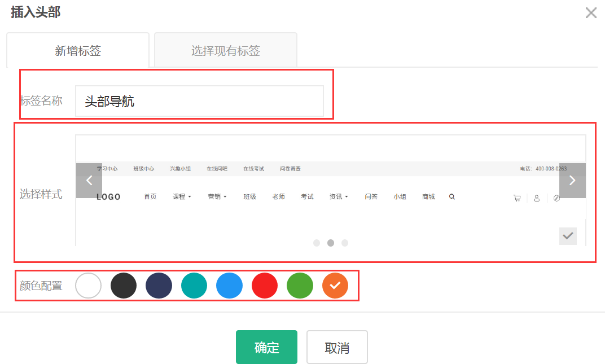Select the orange color with the check mark
605x364 pixels.
[335, 286]
